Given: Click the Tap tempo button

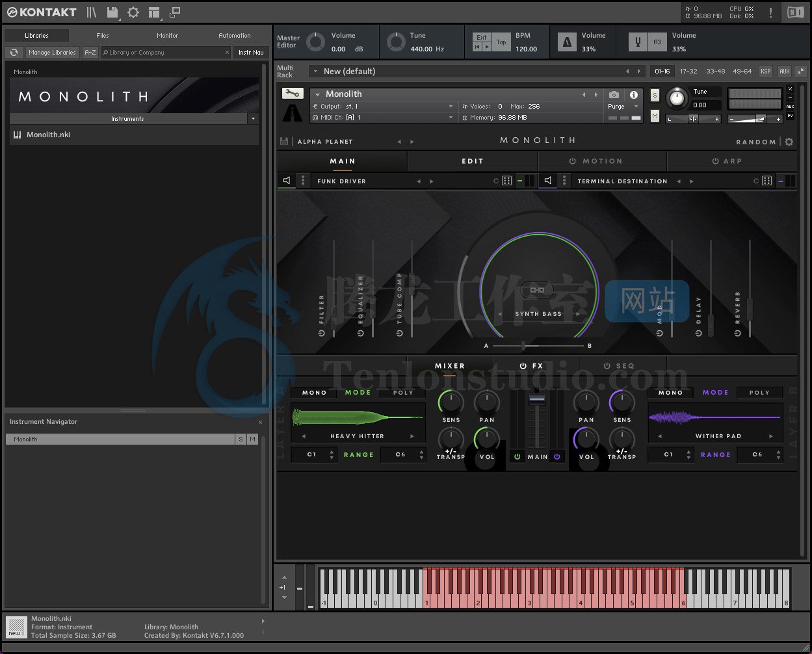Looking at the screenshot, I should pos(501,42).
